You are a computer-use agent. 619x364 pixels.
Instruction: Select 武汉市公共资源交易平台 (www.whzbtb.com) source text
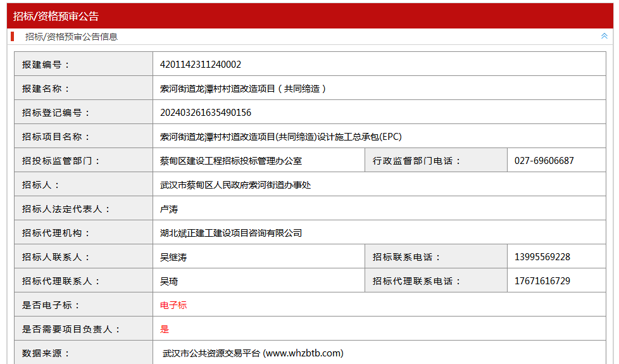(x=253, y=353)
